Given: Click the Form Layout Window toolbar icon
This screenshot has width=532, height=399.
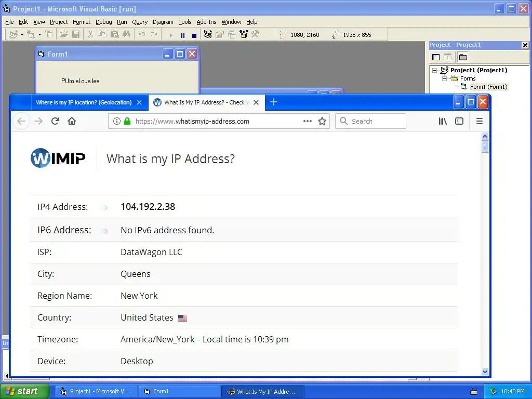Looking at the screenshot, I should [232, 34].
